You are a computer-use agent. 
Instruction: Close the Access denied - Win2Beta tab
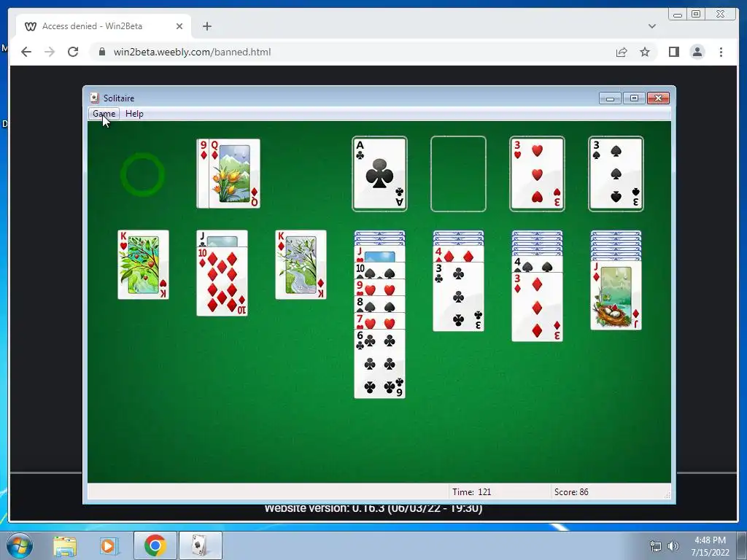click(179, 26)
